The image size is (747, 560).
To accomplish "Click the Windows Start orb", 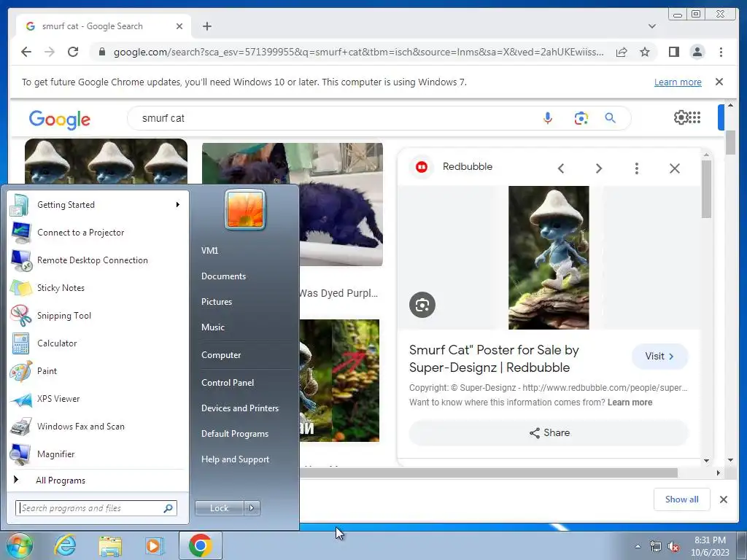I will coord(19,545).
